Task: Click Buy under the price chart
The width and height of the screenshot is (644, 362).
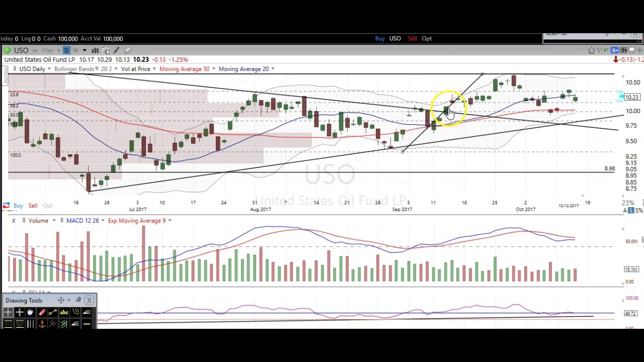Action: coord(18,205)
